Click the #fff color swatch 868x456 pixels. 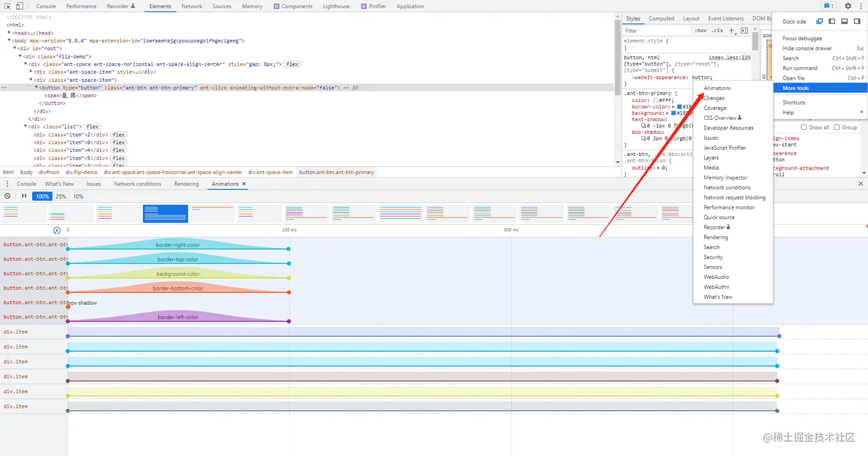tap(656, 100)
